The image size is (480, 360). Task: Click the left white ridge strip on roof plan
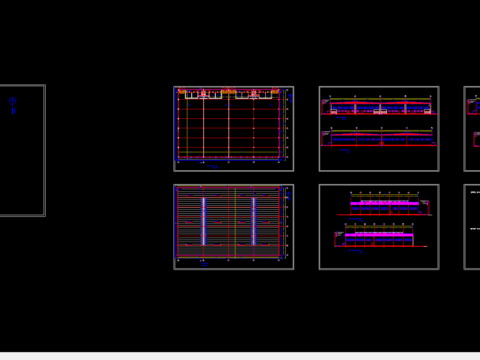point(203,221)
